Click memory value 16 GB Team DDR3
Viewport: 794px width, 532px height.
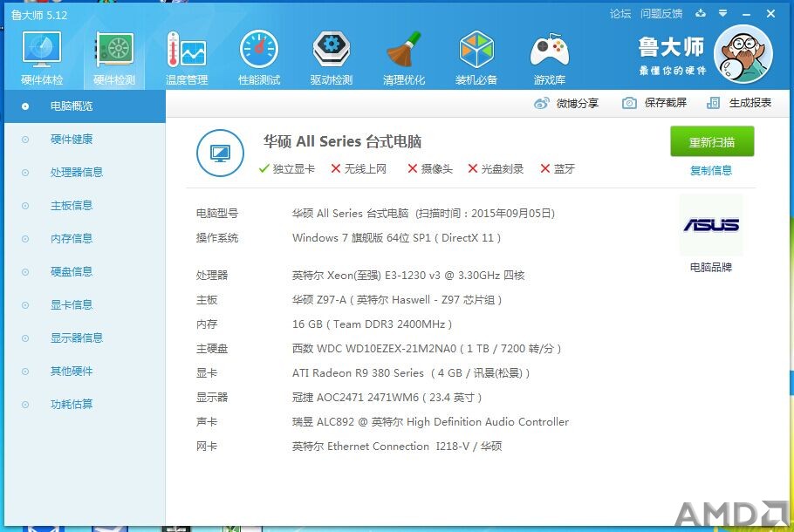[x=373, y=324]
